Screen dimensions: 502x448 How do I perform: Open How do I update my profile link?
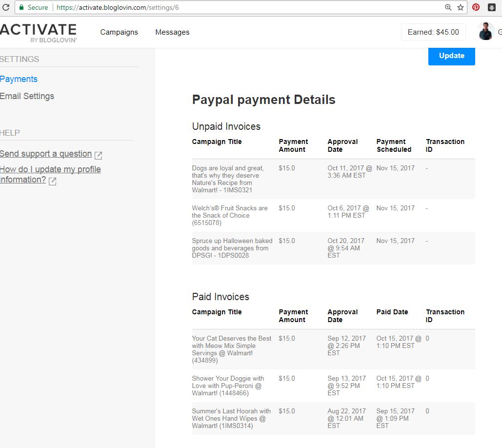click(50, 174)
